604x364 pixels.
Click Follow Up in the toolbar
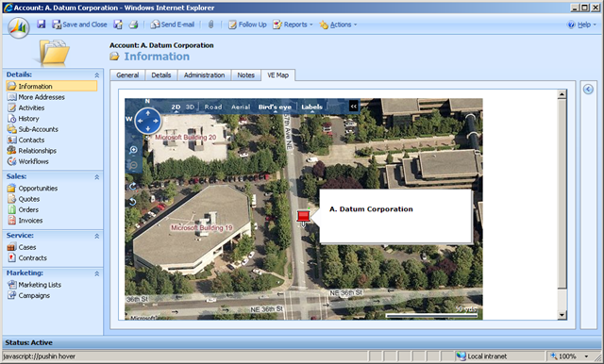tap(247, 25)
